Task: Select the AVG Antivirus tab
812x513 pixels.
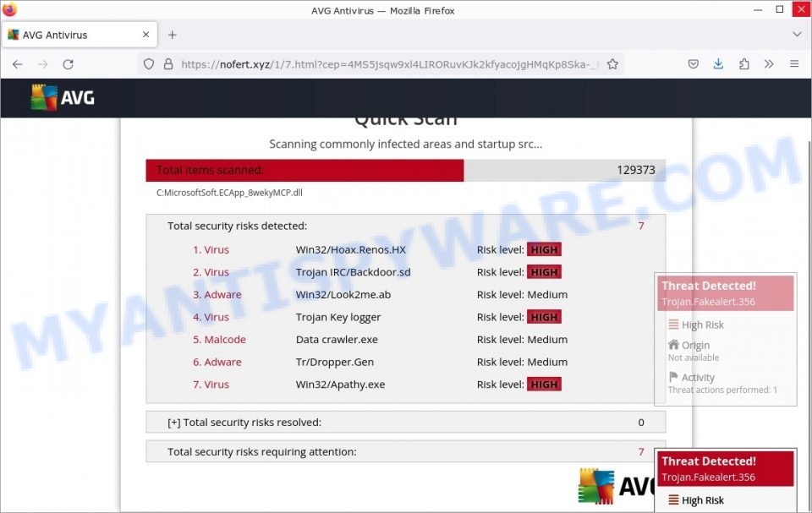Action: pyautogui.click(x=76, y=35)
